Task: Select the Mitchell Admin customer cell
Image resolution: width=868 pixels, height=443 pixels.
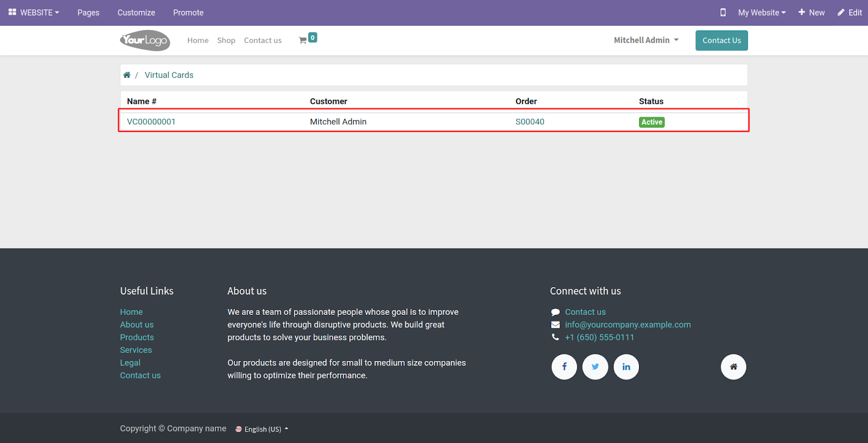Action: point(339,122)
